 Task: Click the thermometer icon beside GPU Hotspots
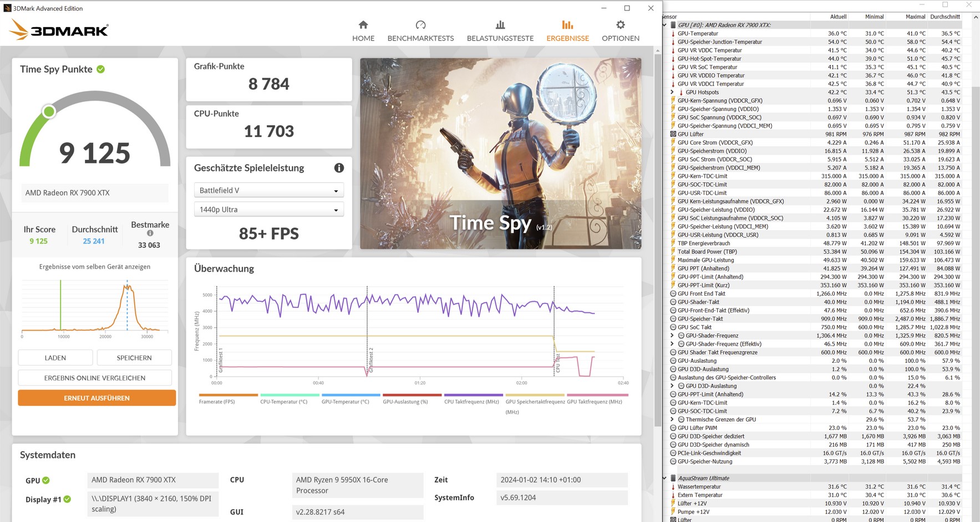click(681, 93)
